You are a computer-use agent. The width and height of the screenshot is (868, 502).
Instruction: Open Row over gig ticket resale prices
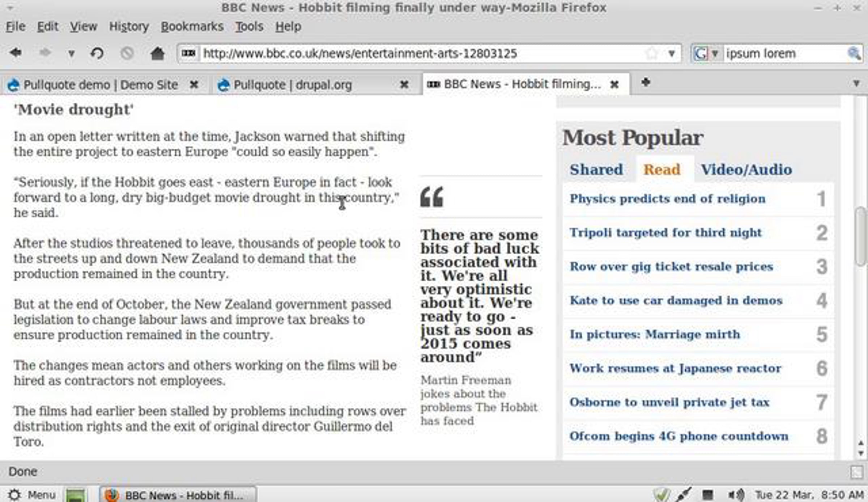coord(671,267)
